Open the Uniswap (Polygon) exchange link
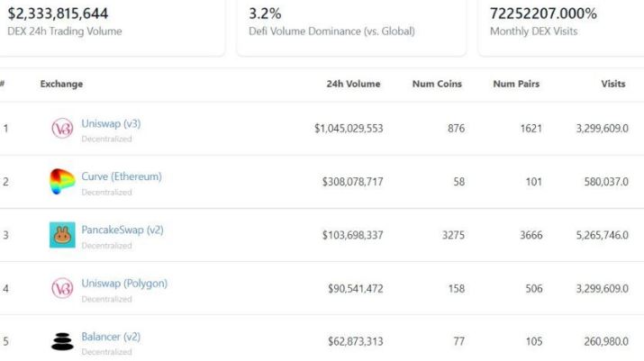The image size is (644, 361). pos(124,284)
